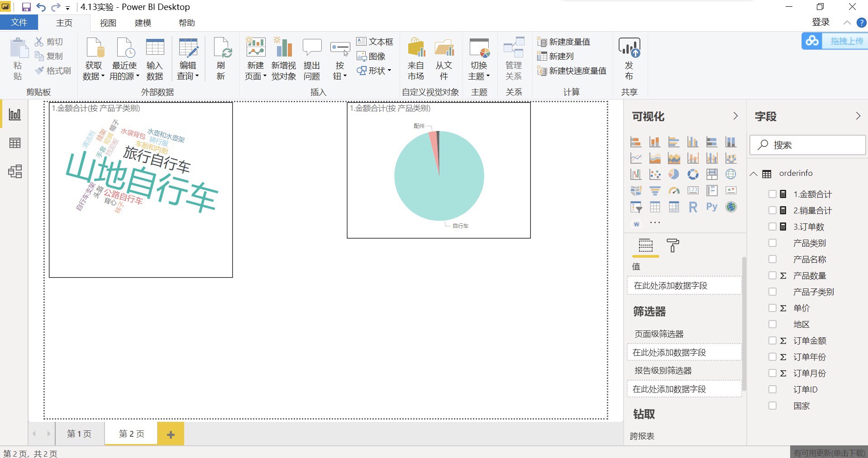Viewport: 868px width, 458px height.
Task: Open the format paint roller tab
Action: pos(673,246)
